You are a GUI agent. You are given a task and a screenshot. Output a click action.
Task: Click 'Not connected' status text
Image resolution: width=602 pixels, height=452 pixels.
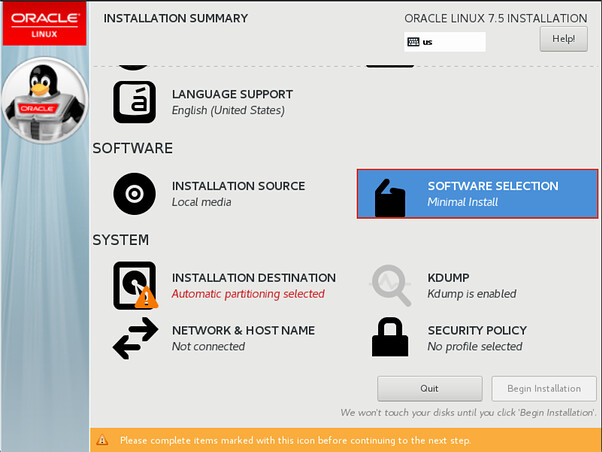(208, 346)
